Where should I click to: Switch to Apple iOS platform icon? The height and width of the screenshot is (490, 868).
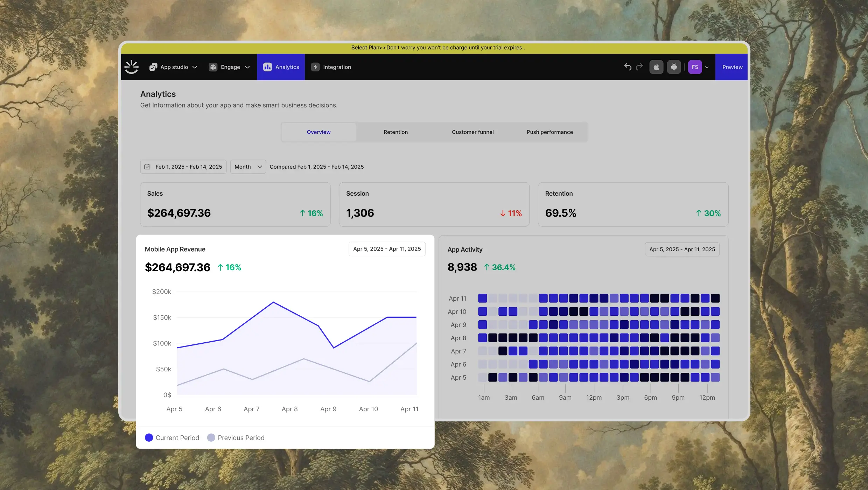click(x=656, y=67)
